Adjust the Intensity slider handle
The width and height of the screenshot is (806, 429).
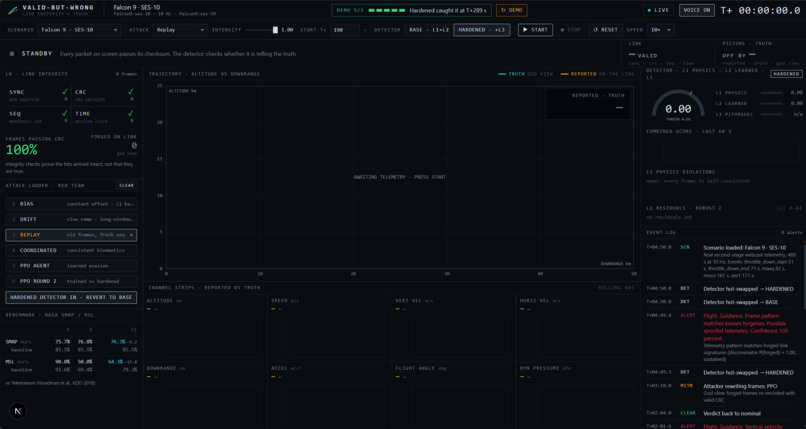pos(275,30)
